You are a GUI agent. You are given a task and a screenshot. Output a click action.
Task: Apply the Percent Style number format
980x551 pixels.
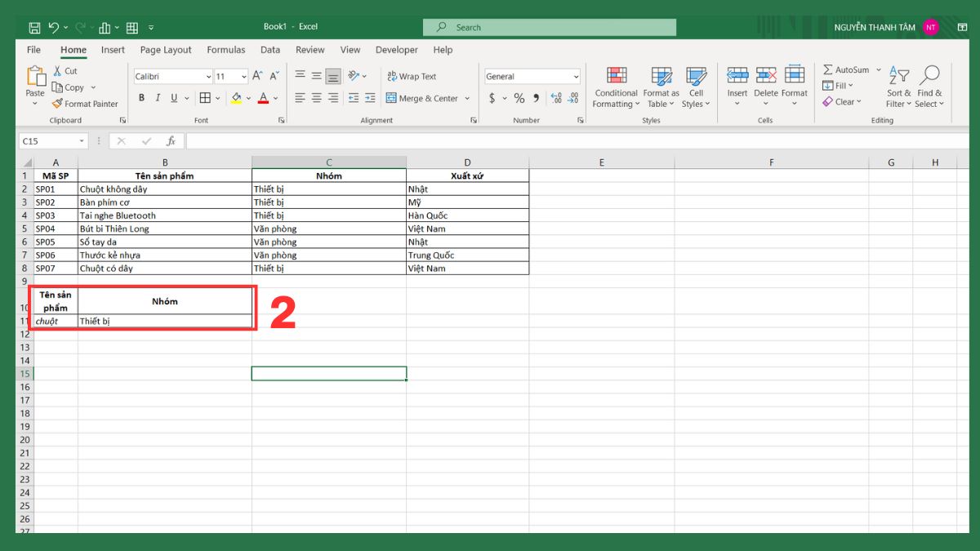[x=518, y=97]
